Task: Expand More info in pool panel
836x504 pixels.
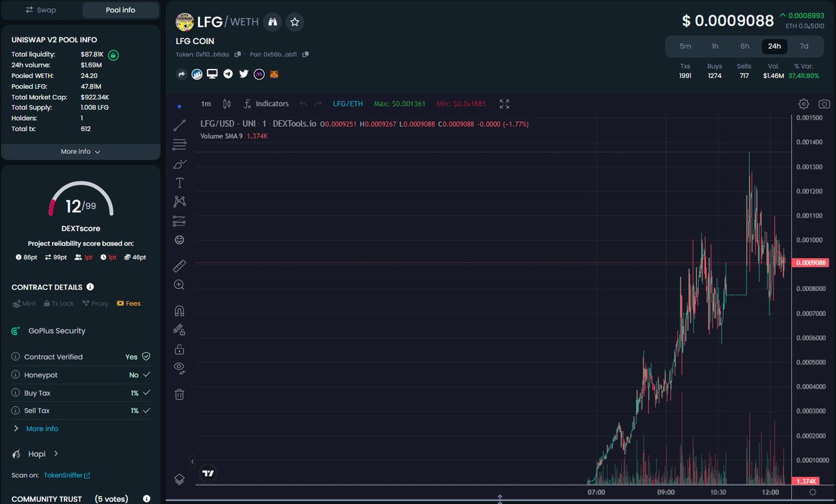Action: (81, 152)
